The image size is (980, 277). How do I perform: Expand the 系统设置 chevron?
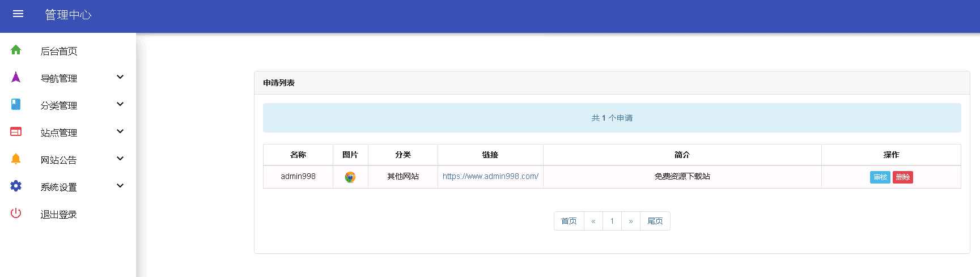pos(120,186)
